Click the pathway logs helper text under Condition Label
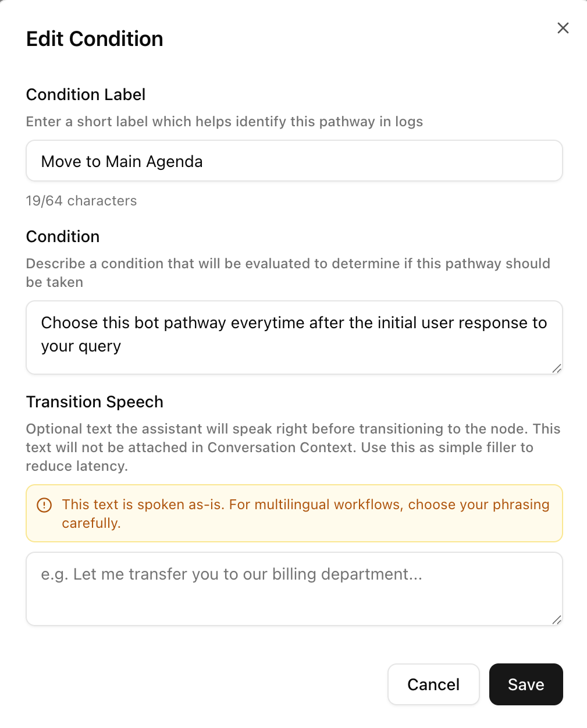Viewport: 587px width, 728px height. pyautogui.click(x=224, y=122)
